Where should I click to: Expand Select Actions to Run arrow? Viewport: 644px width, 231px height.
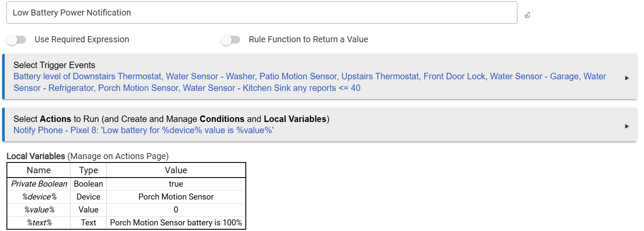[x=627, y=126]
